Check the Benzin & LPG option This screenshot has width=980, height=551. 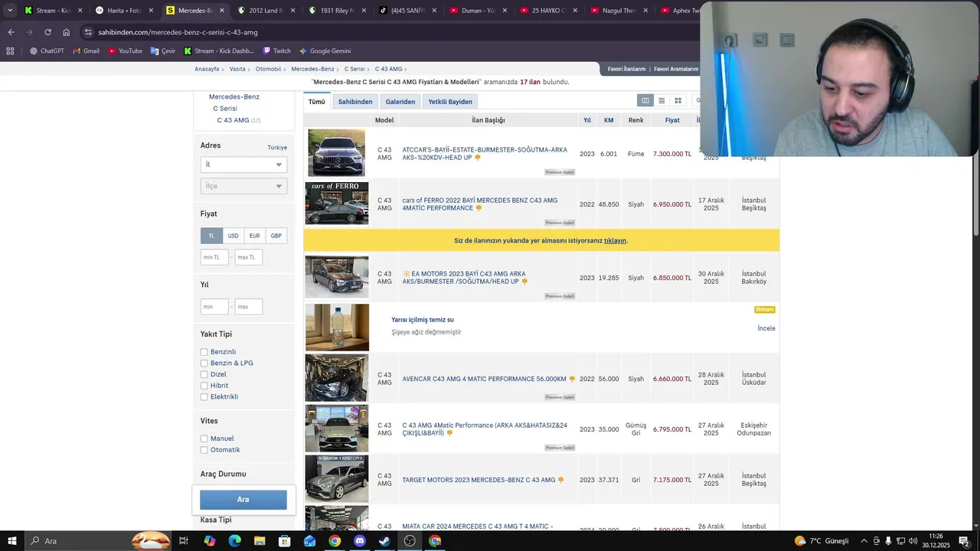point(204,364)
